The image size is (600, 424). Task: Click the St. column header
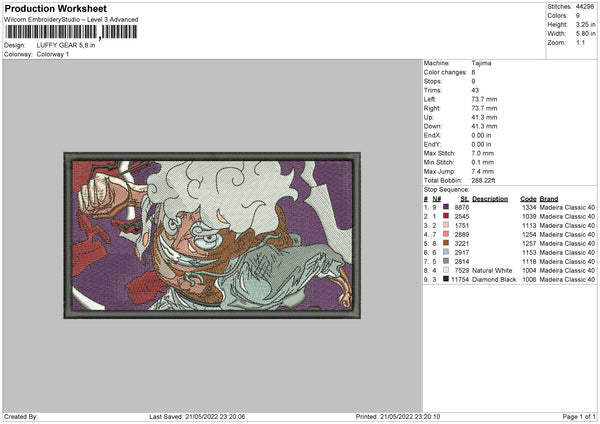(x=465, y=199)
